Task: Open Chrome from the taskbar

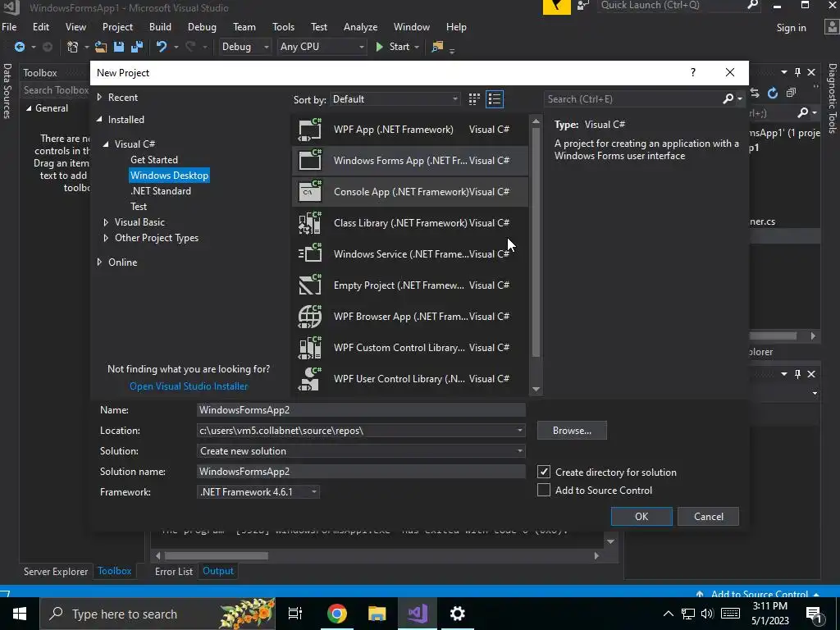Action: pos(337,614)
